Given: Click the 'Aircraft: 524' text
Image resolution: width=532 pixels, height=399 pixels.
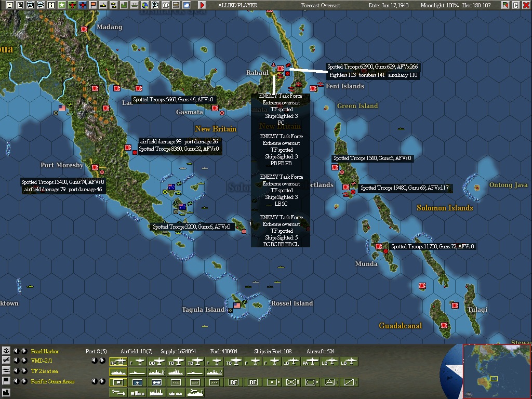Looking at the screenshot, I should pos(320,351).
